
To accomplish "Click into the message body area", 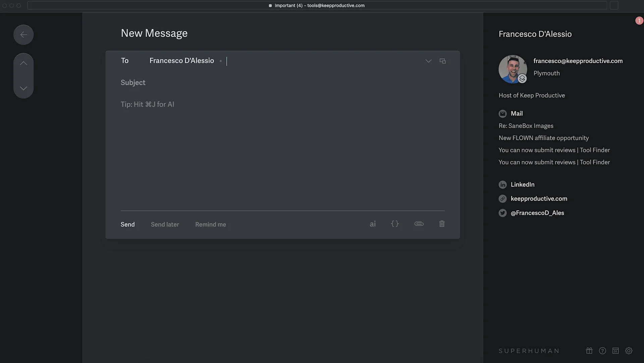I will [283, 153].
